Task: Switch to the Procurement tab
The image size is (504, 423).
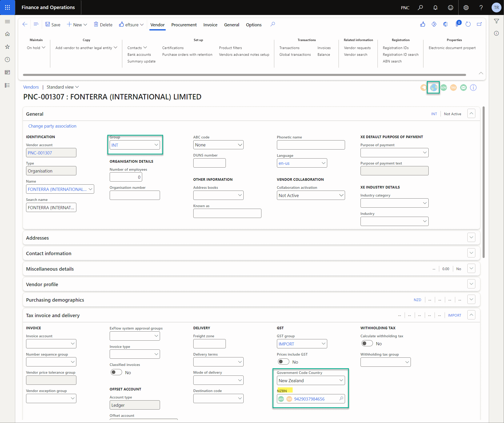Action: pos(184,25)
